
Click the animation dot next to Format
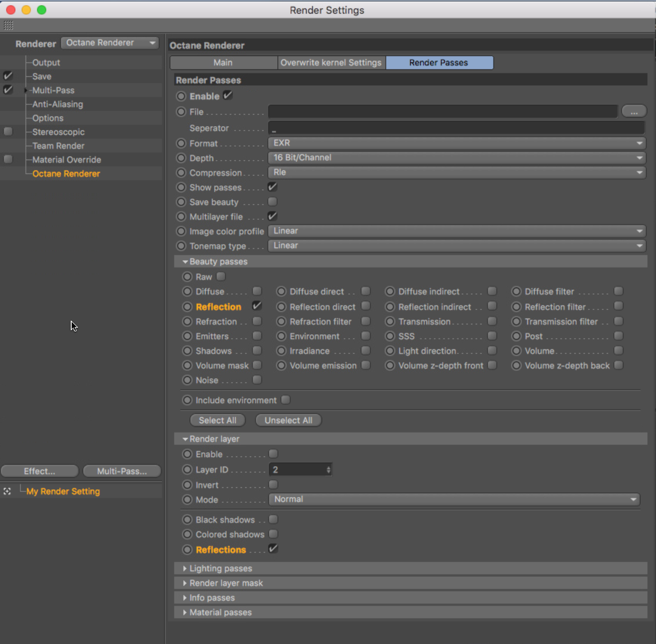pyautogui.click(x=181, y=143)
